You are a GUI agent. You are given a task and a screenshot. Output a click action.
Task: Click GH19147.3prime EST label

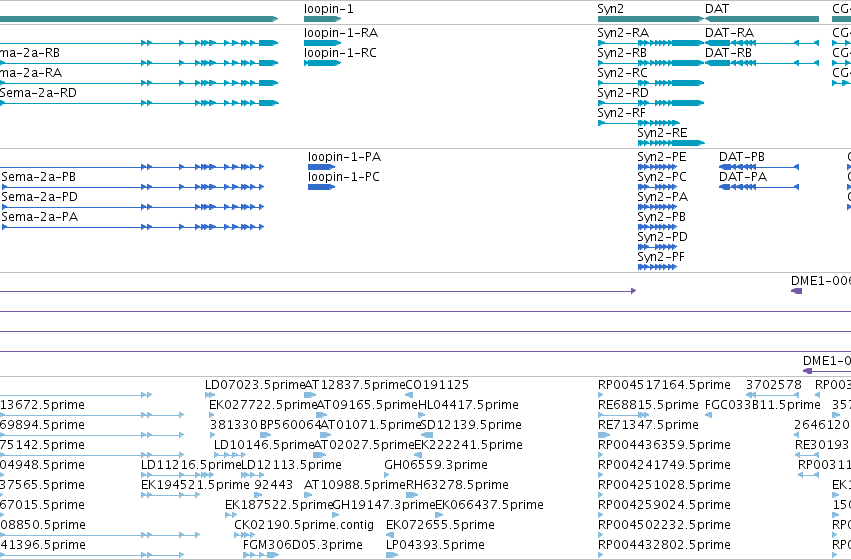[x=384, y=505]
